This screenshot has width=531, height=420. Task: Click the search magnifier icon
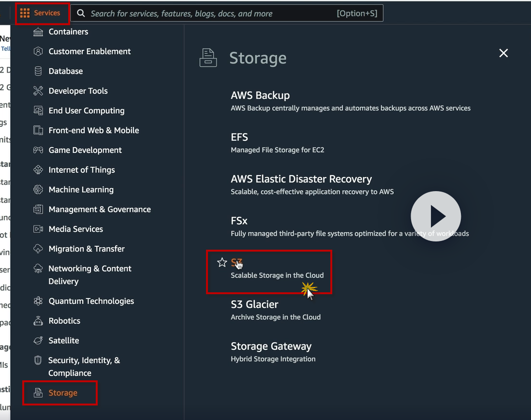pos(81,13)
